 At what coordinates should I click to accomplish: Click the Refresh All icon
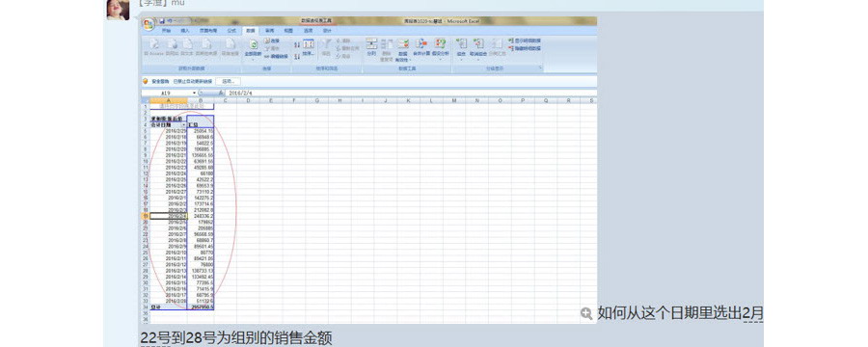pos(253,44)
